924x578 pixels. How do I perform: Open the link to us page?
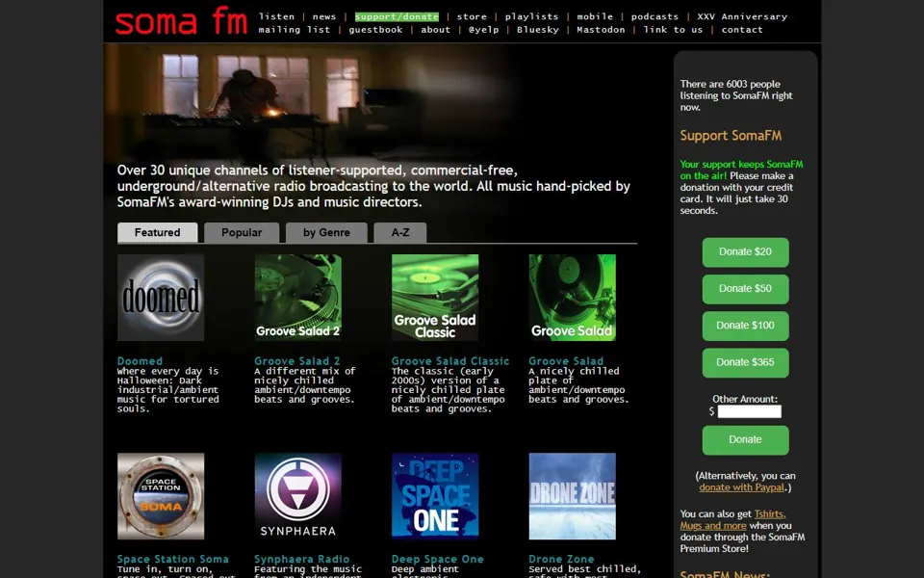point(673,30)
